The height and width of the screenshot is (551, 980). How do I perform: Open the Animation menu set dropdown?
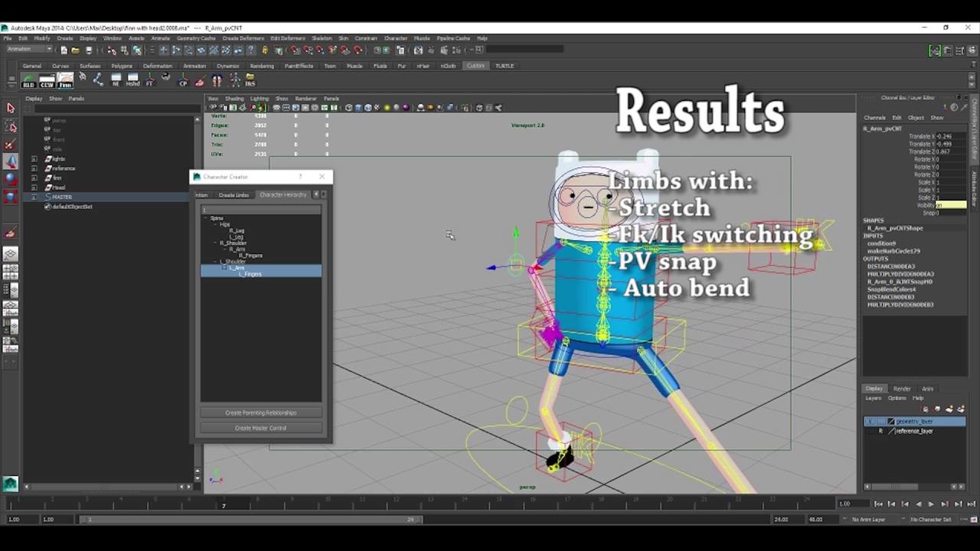click(x=27, y=48)
